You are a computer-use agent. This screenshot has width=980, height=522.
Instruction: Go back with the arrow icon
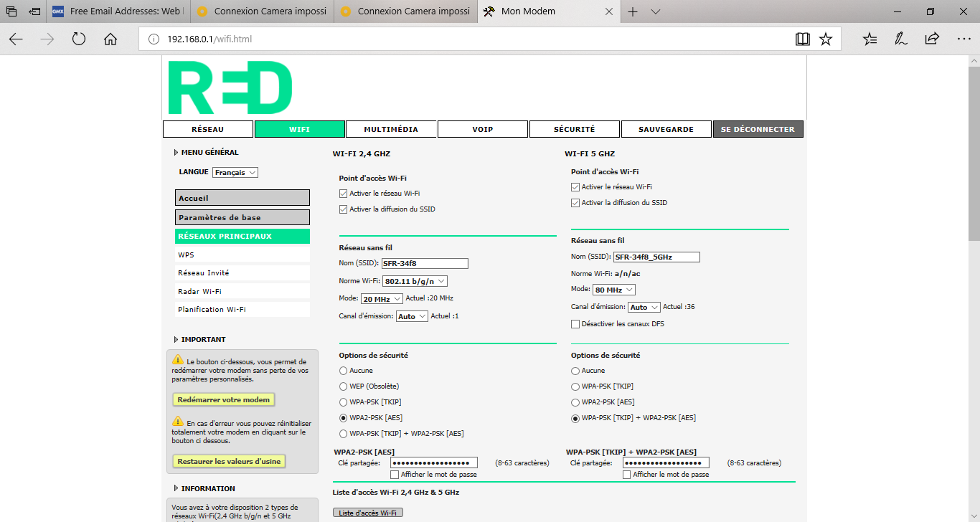tap(16, 39)
